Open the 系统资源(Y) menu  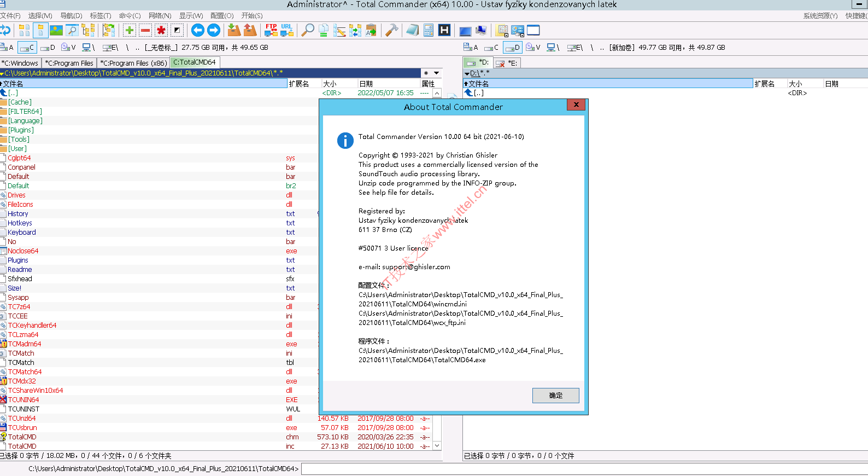tap(820, 16)
